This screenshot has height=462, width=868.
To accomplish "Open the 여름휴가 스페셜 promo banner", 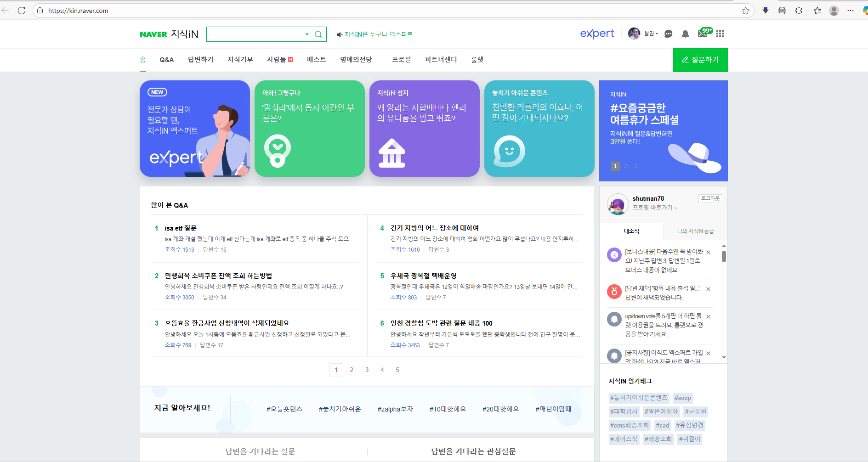I will pyautogui.click(x=664, y=131).
